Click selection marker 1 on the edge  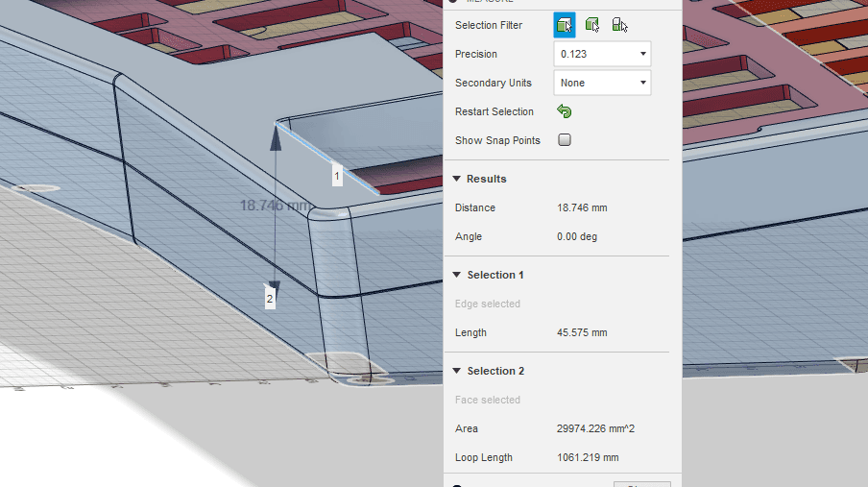point(337,176)
